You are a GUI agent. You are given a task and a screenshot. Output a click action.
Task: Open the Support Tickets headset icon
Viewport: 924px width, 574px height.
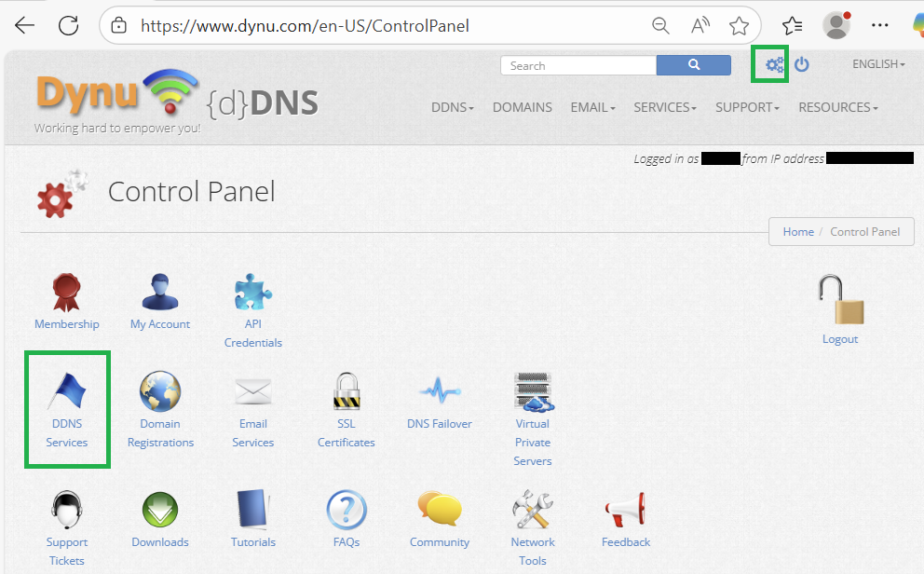[x=66, y=510]
